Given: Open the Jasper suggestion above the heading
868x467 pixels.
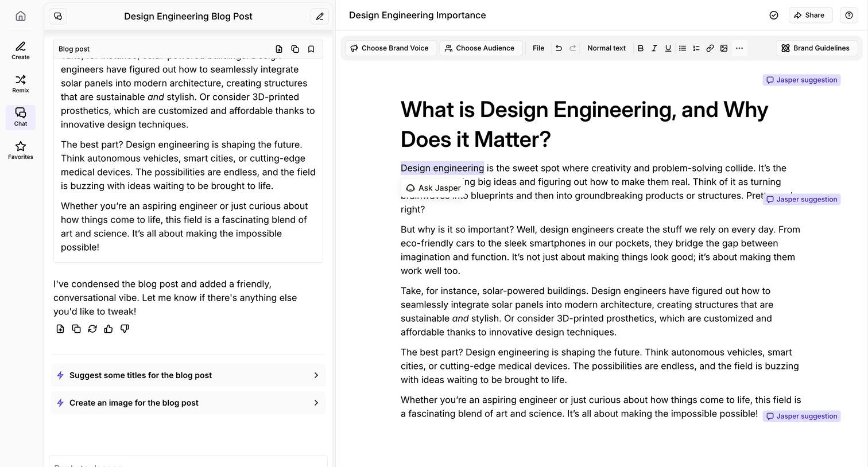Looking at the screenshot, I should 801,80.
